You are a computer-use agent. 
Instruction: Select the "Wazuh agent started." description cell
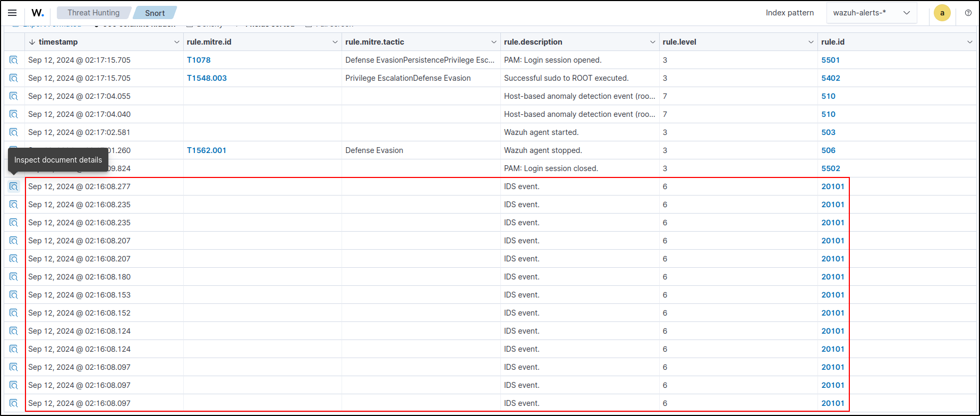click(580, 132)
